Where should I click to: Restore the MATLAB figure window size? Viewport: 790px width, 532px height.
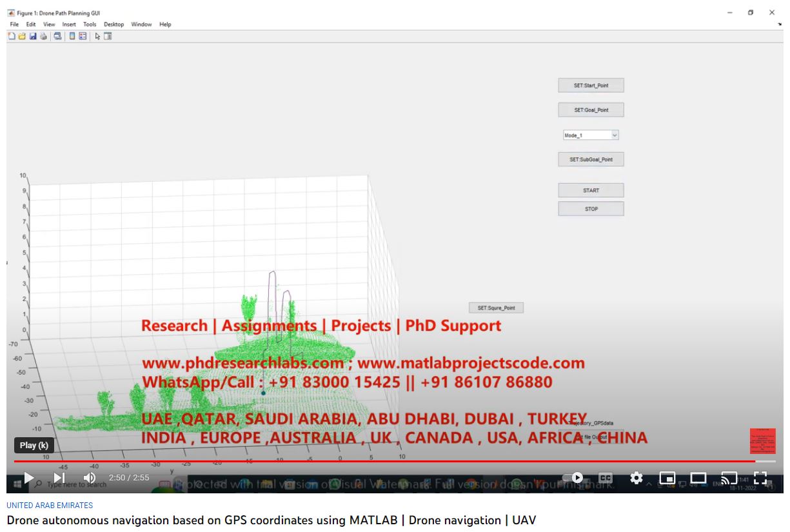point(751,12)
